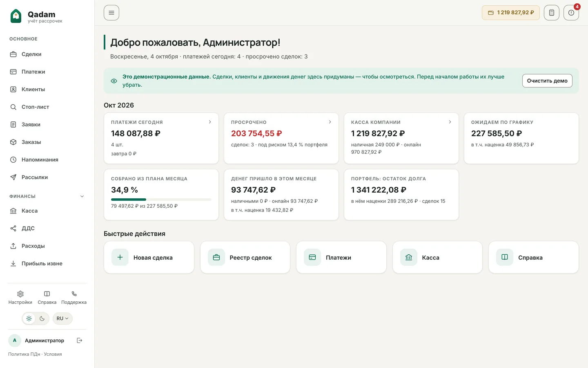Click the briefcase icon on Реестр сделок

pyautogui.click(x=216, y=258)
